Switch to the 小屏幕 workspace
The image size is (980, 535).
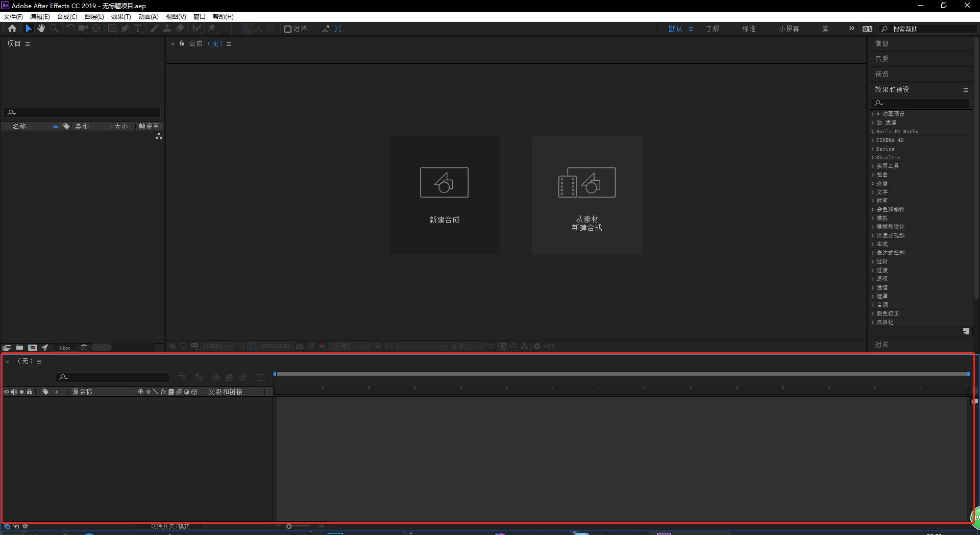coord(789,29)
